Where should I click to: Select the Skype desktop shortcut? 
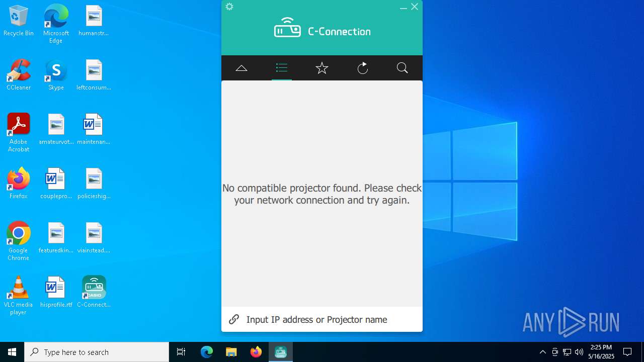tap(56, 75)
